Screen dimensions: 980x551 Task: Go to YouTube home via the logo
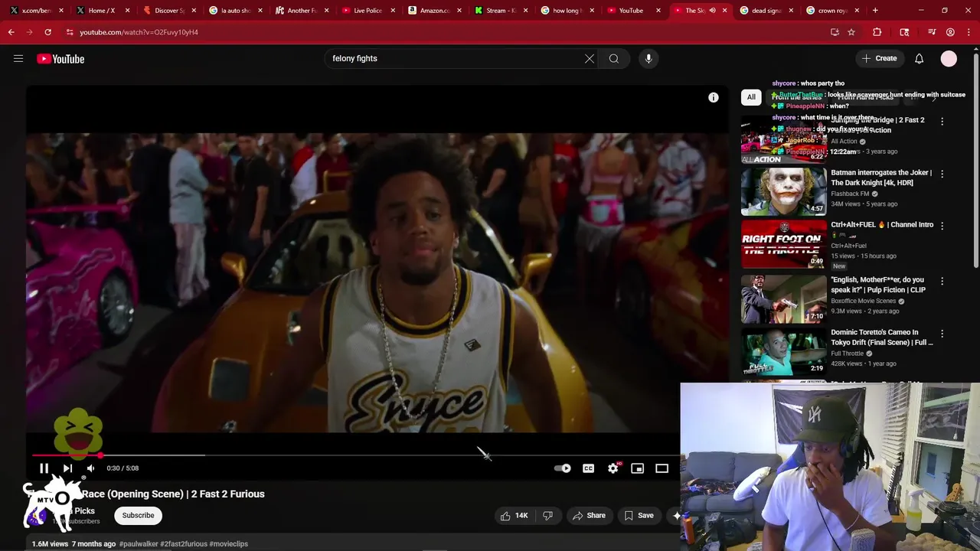pos(60,59)
